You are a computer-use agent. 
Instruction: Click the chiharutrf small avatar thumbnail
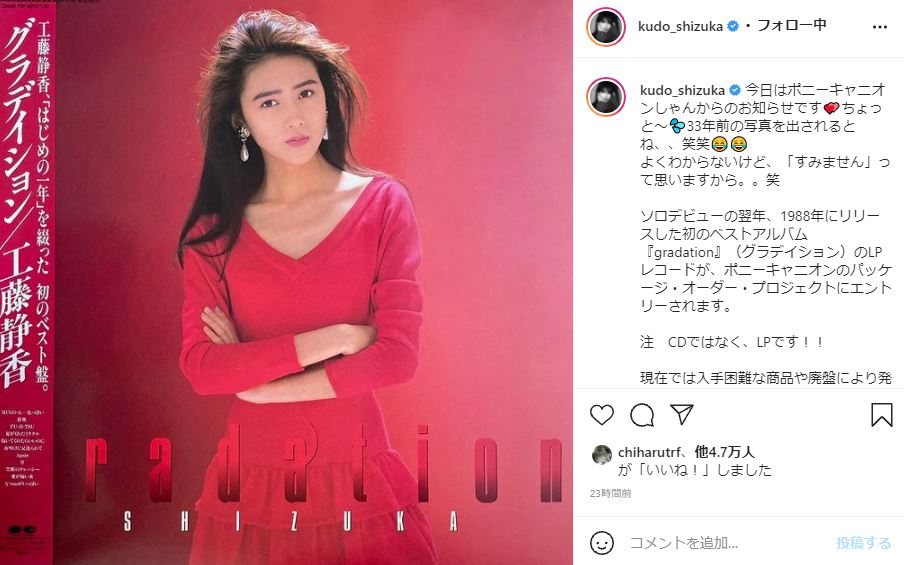tap(602, 455)
